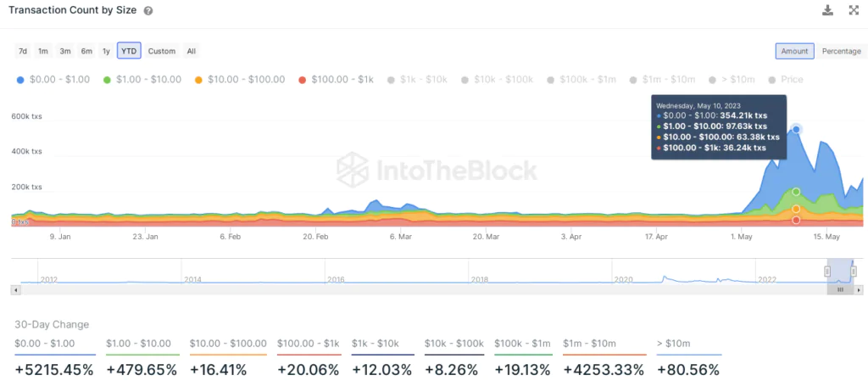
Task: Open help icon beside Transaction Count title
Action: [147, 11]
